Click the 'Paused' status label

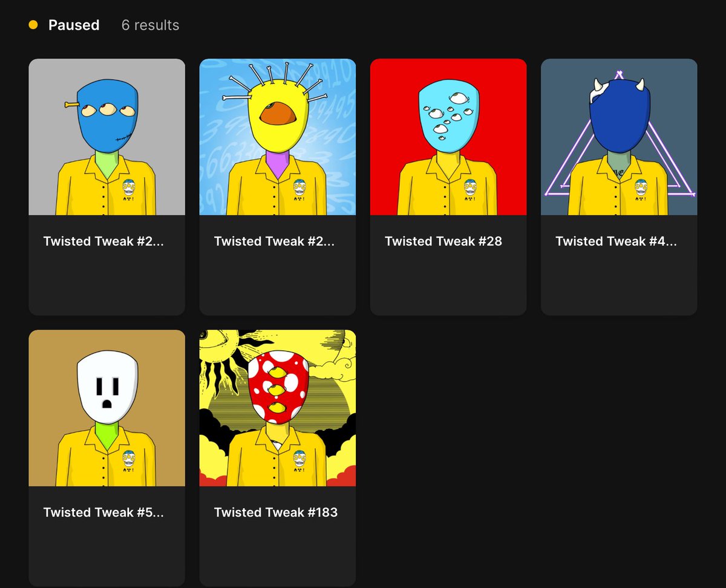click(x=74, y=25)
